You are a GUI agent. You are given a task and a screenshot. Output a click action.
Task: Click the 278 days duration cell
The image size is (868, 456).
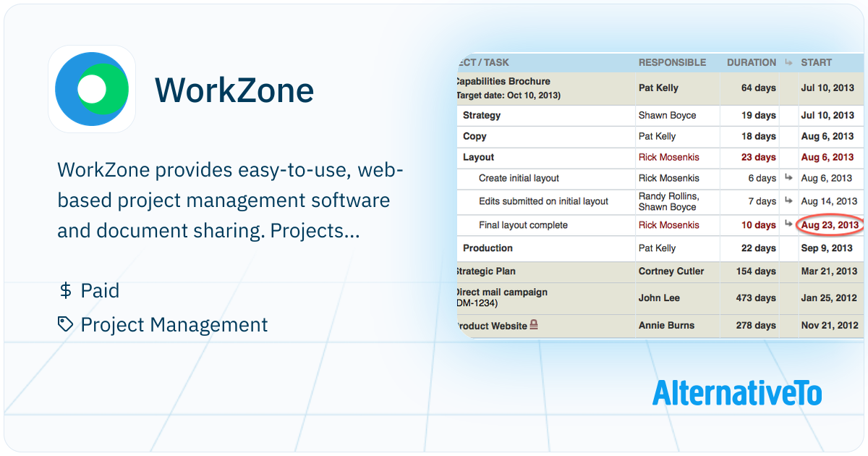[755, 326]
